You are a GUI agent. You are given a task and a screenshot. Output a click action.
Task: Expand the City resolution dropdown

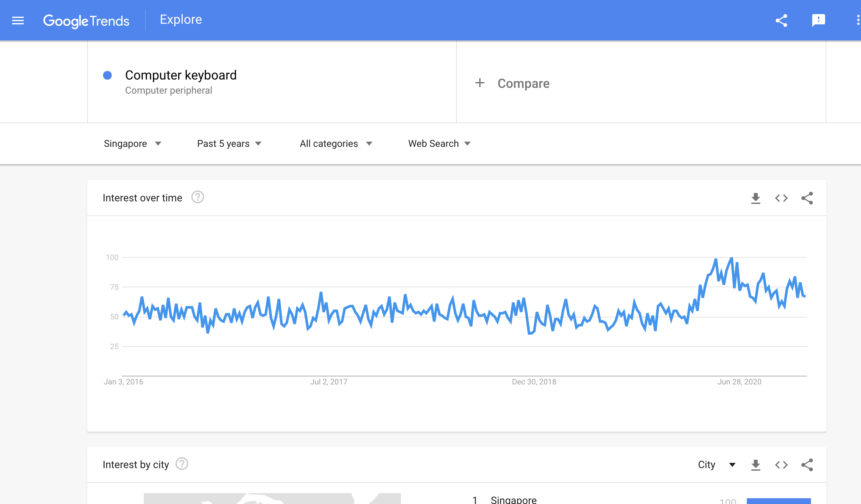[x=716, y=465]
